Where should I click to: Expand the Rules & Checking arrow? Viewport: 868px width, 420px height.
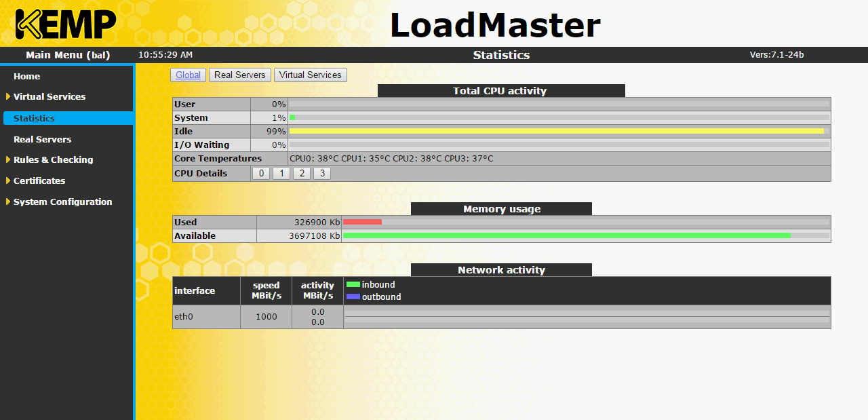coord(8,159)
